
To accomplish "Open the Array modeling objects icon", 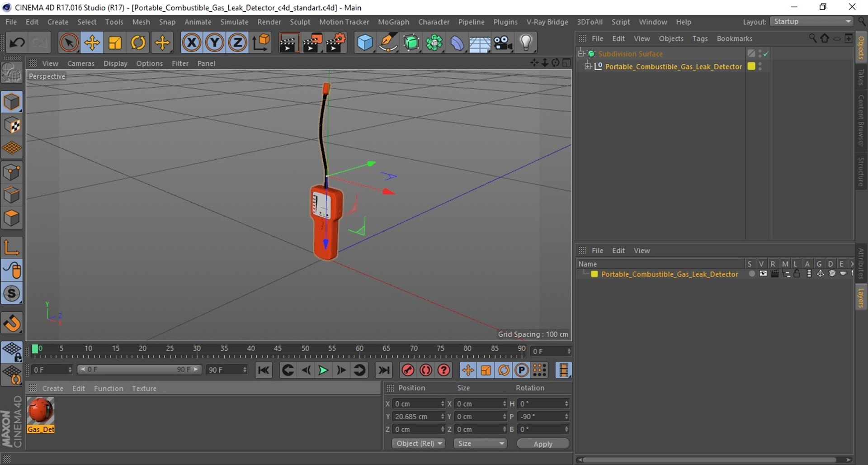I will [434, 43].
